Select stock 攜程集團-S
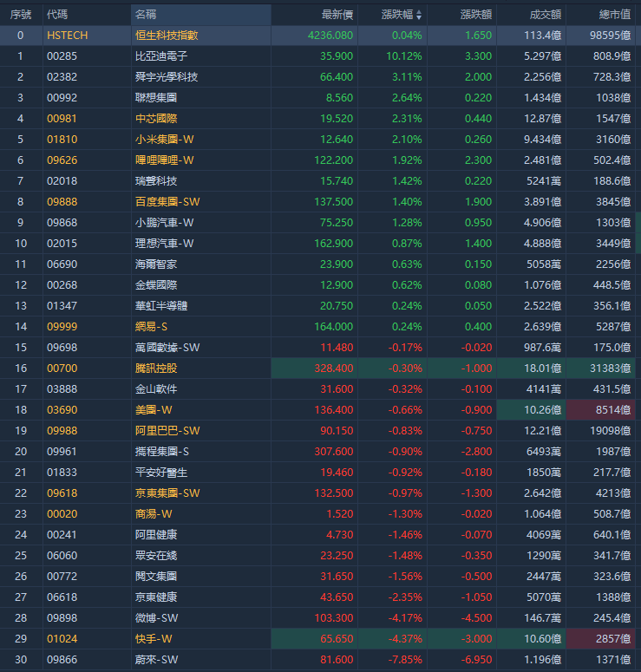641x672 pixels. click(x=162, y=451)
